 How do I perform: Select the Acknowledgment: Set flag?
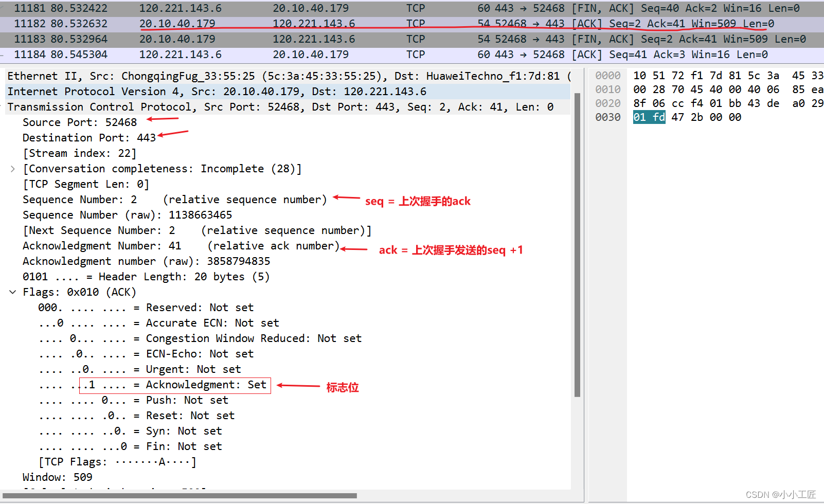[153, 385]
